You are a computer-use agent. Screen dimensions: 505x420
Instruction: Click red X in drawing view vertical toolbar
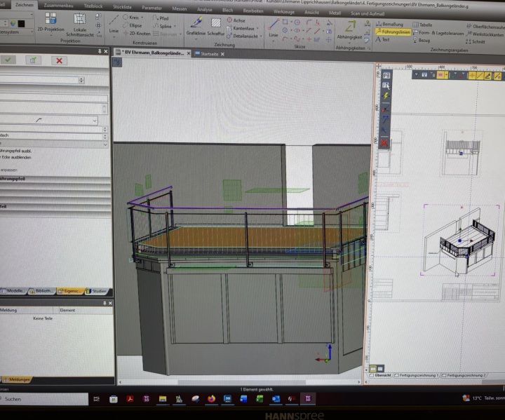tap(384, 142)
